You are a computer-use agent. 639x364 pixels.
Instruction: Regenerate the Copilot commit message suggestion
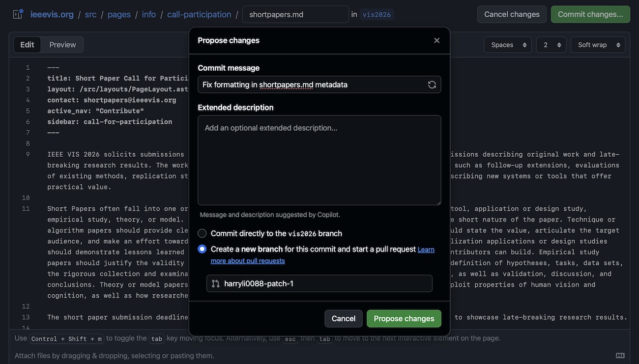click(432, 84)
